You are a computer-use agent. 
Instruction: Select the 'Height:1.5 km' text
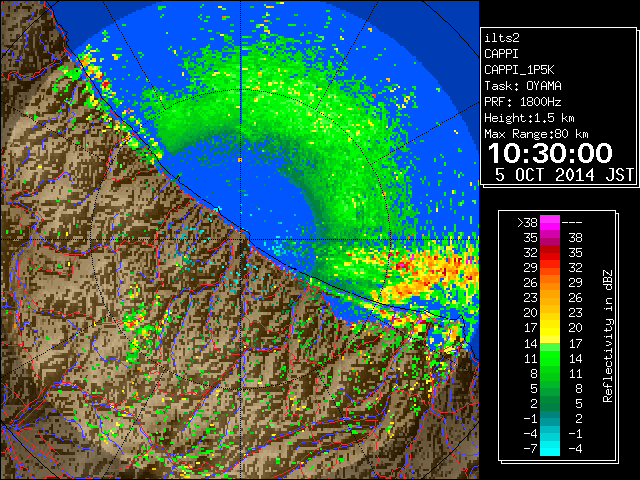click(x=529, y=118)
